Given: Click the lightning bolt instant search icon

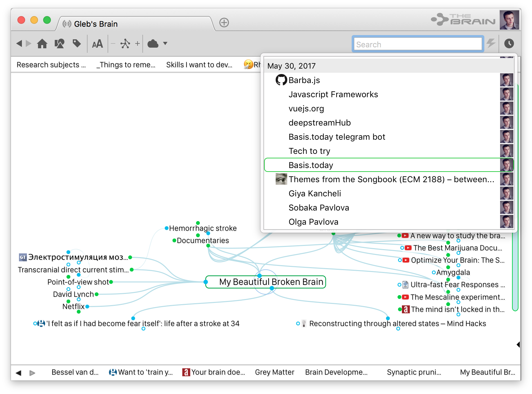Looking at the screenshot, I should [491, 43].
